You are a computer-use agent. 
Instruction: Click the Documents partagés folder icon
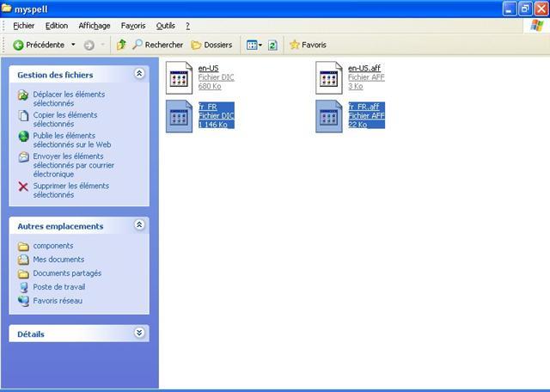(23, 273)
